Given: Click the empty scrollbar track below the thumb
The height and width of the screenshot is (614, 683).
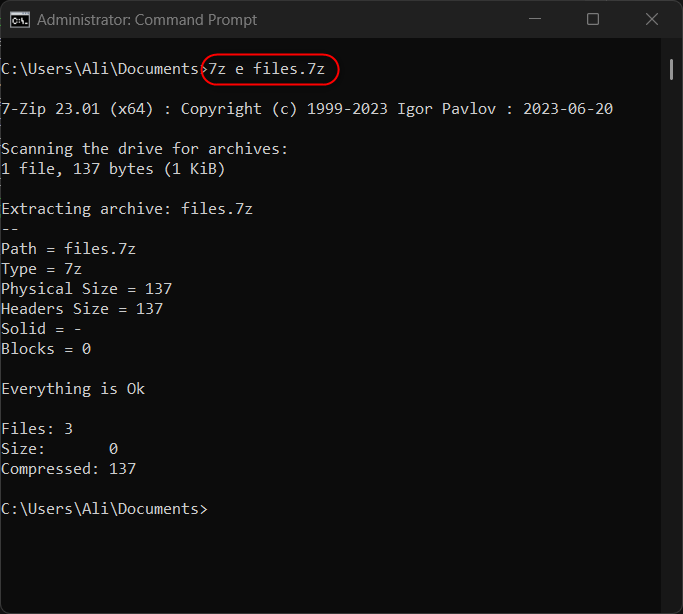Looking at the screenshot, I should point(672,350).
